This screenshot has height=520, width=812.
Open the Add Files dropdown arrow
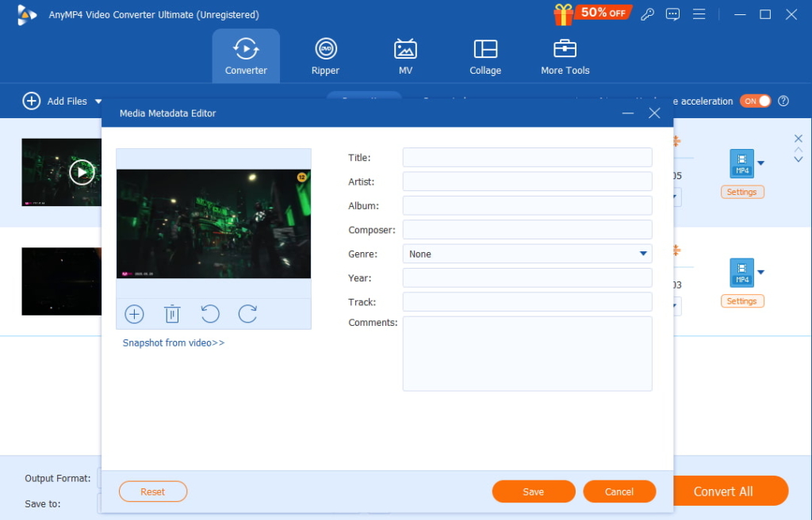click(x=99, y=101)
